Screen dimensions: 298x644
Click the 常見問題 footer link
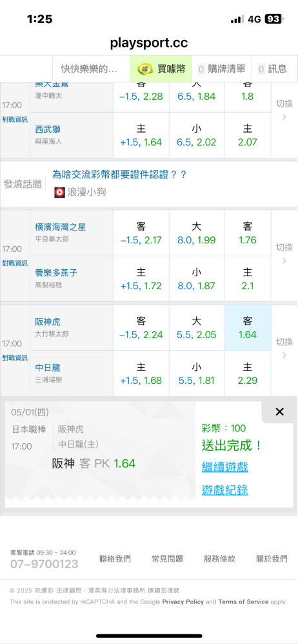(167, 558)
